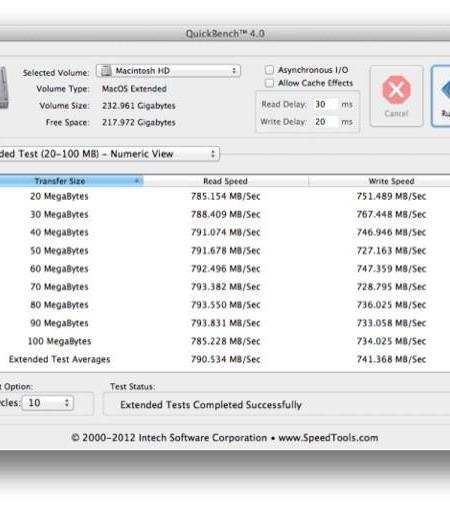The width and height of the screenshot is (450, 508).
Task: Click the 767.448 MB/Sec write speed value
Action: point(391,214)
